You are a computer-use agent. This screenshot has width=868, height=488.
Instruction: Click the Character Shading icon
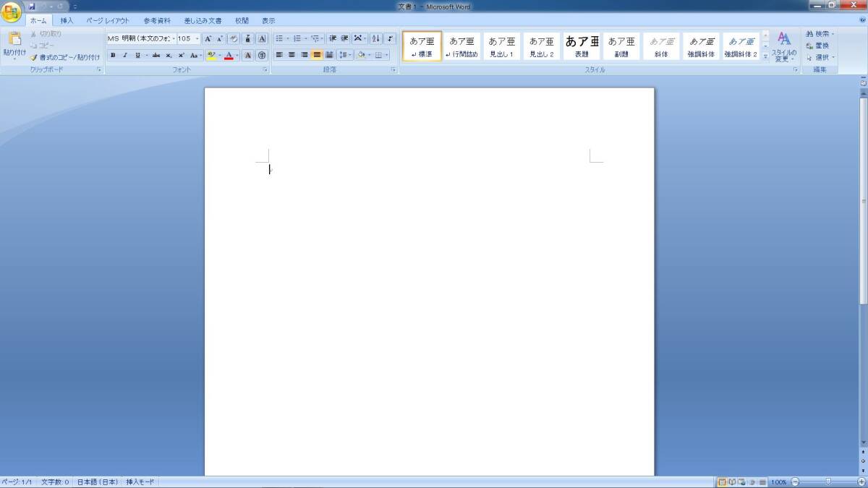point(248,55)
